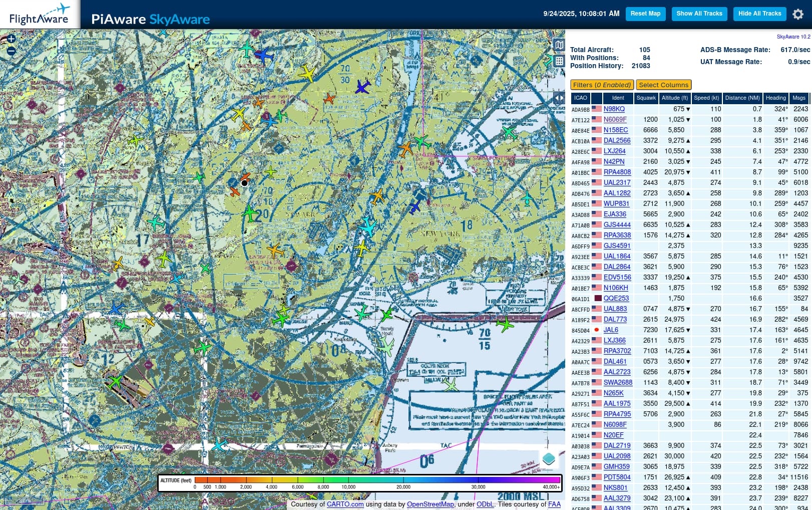Open the SkyAware 10.2 version link
Image resolution: width=812 pixels, height=510 pixels.
[793, 37]
